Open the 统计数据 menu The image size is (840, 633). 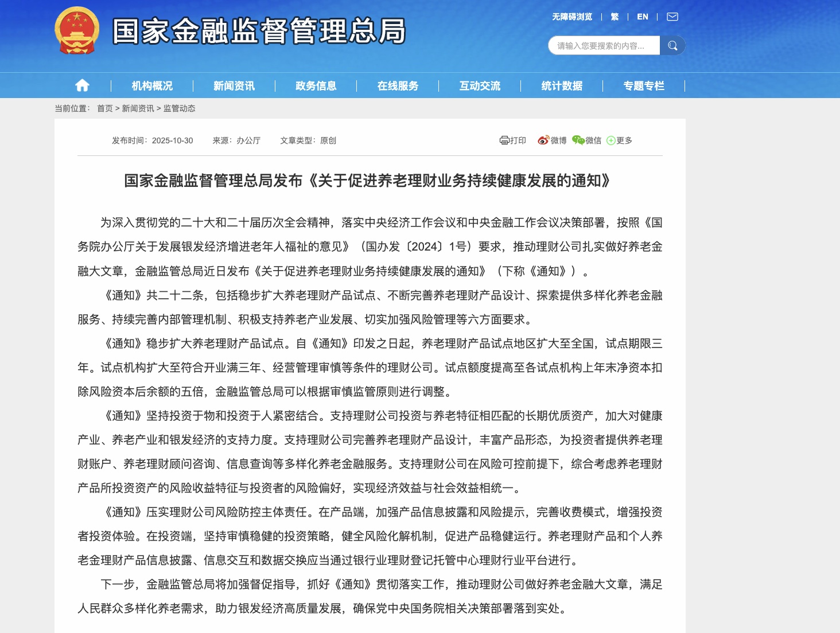[x=562, y=85]
